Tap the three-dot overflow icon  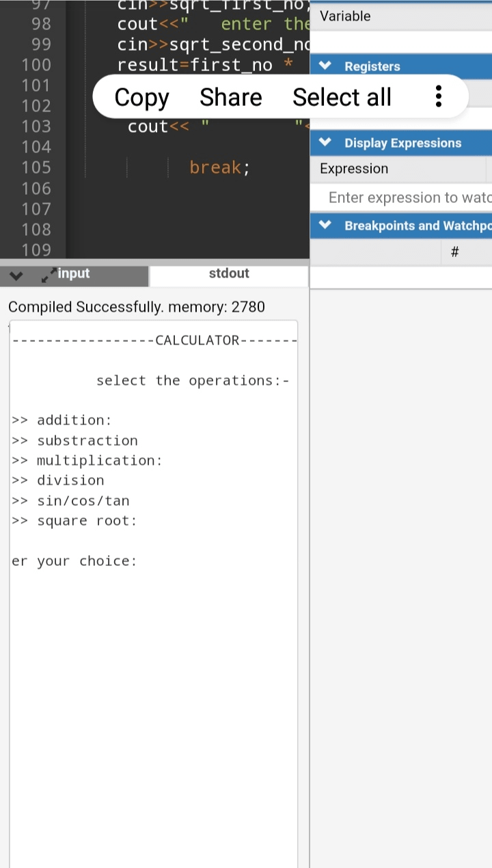click(438, 97)
